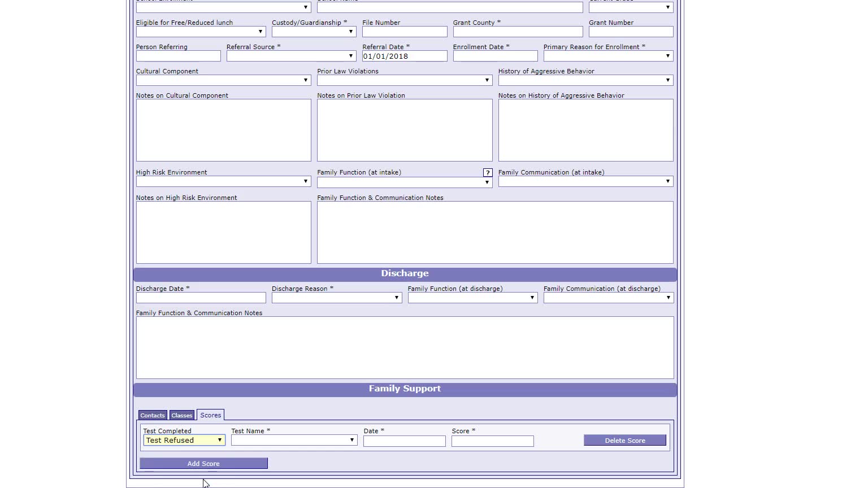Switch to the Contacts tab
This screenshot has height=488, width=868.
click(x=153, y=415)
